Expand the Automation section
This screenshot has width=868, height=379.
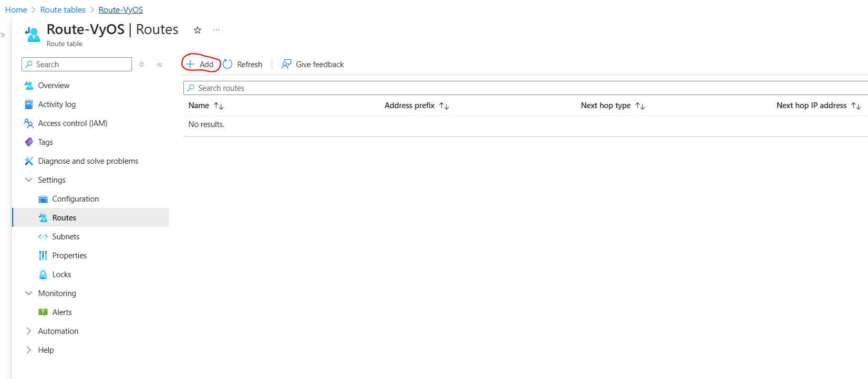click(x=29, y=331)
